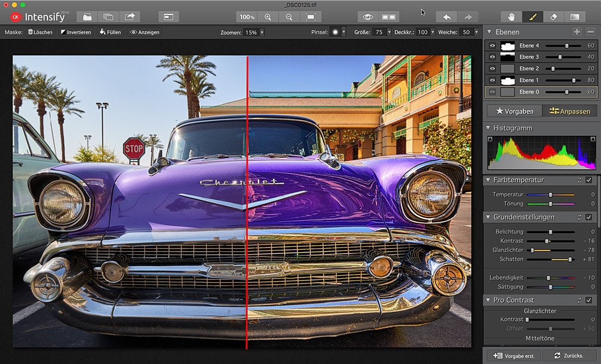Click the eye preview original icon
601x364 pixels.
[368, 17]
